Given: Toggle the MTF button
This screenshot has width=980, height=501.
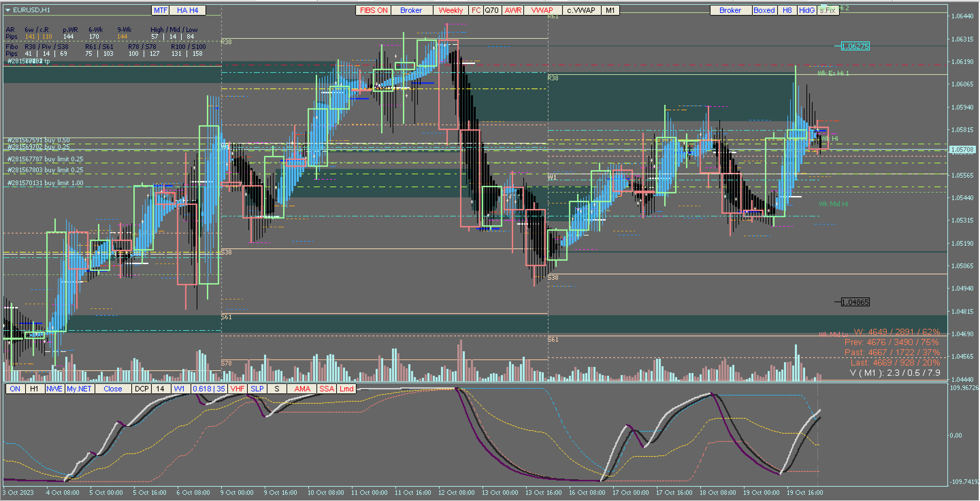Looking at the screenshot, I should [160, 10].
